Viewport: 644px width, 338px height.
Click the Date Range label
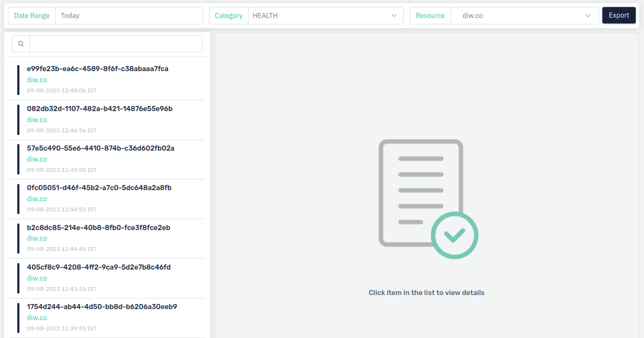point(32,16)
